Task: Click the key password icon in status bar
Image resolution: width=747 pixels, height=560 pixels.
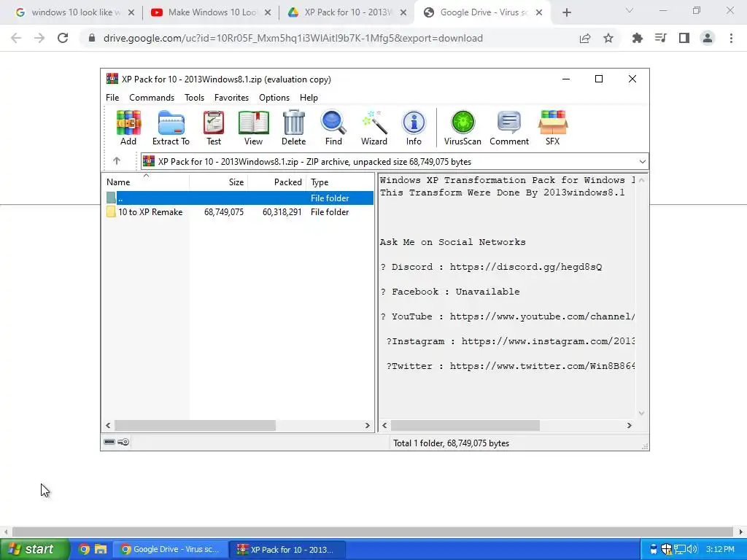Action: point(123,442)
